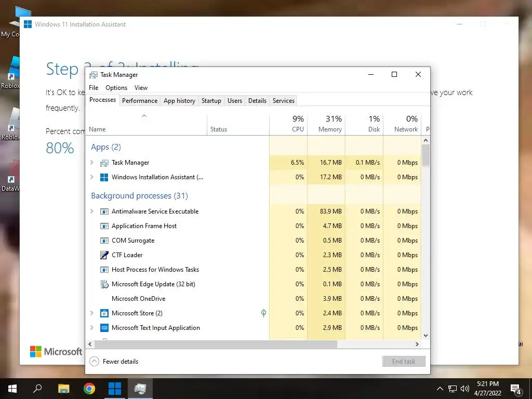Click the 83.9 MB memory value
Image resolution: width=532 pixels, height=399 pixels.
coord(331,211)
